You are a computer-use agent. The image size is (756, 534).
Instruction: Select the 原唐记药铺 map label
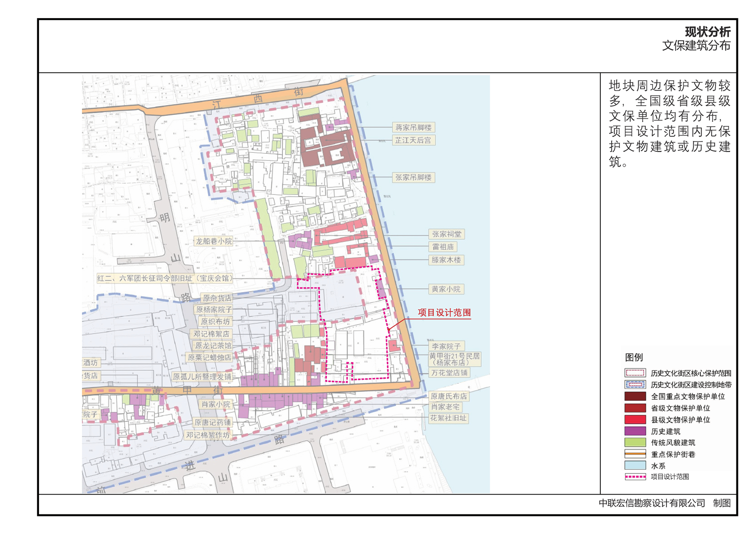[212, 423]
